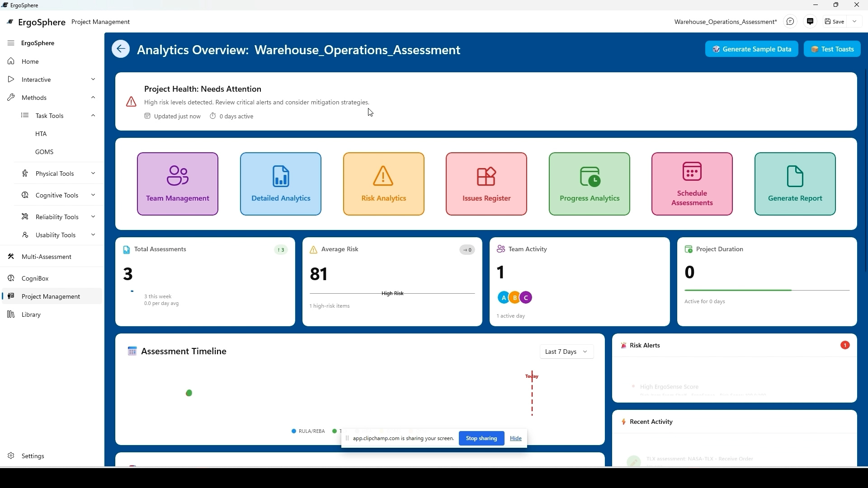Viewport: 868px width, 488px height.
Task: Open the comments speech bubble icon in header
Action: (790, 22)
